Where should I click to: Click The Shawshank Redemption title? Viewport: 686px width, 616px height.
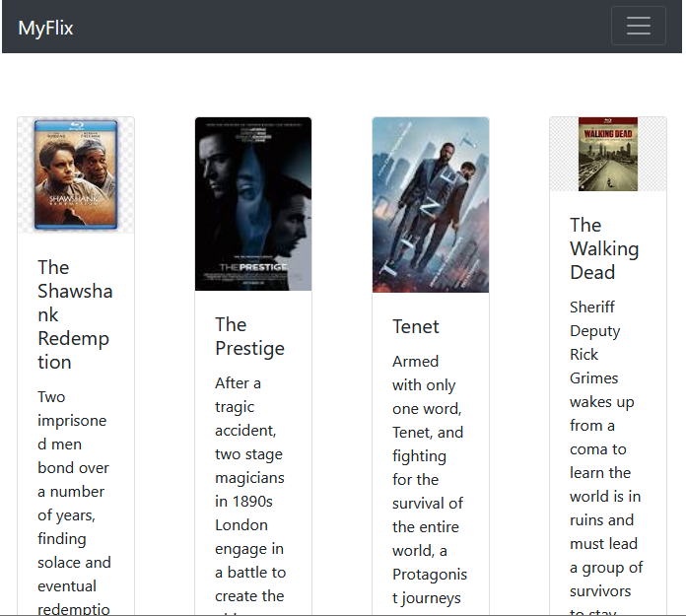(75, 314)
